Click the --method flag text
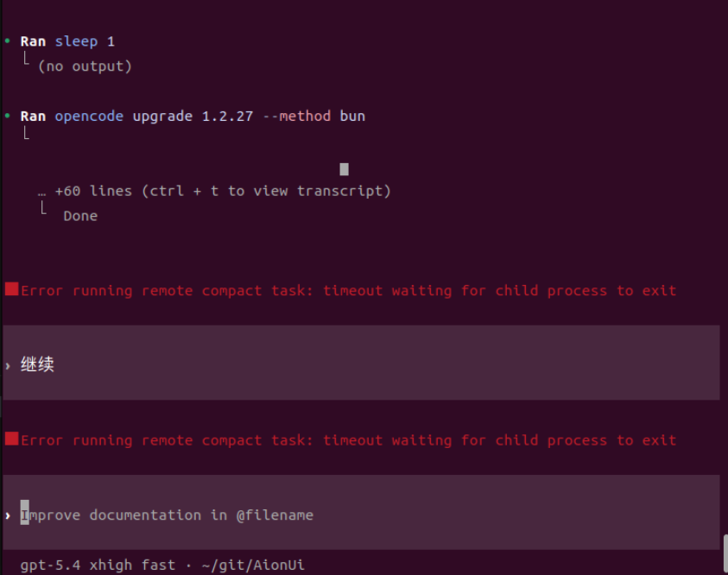728x575 pixels. coord(297,116)
